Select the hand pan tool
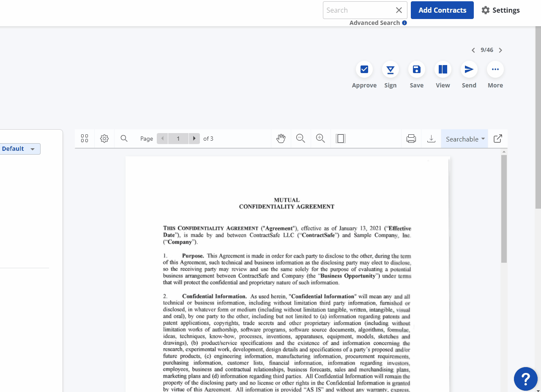Viewport: 541px width, 392px height. pos(281,139)
